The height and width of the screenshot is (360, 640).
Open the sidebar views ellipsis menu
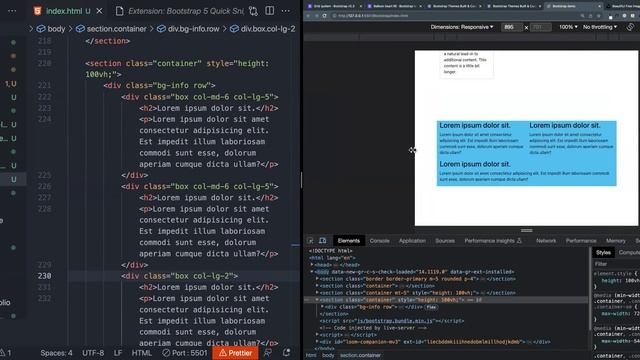tap(12, 11)
